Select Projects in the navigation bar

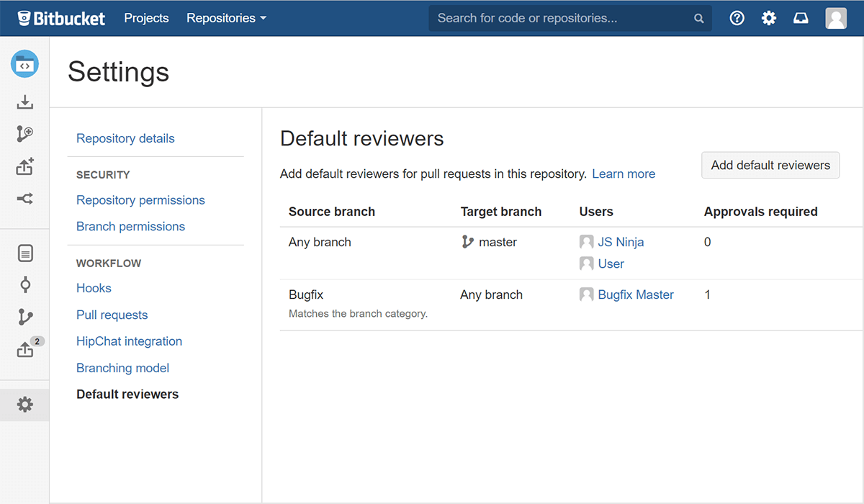pyautogui.click(x=146, y=18)
